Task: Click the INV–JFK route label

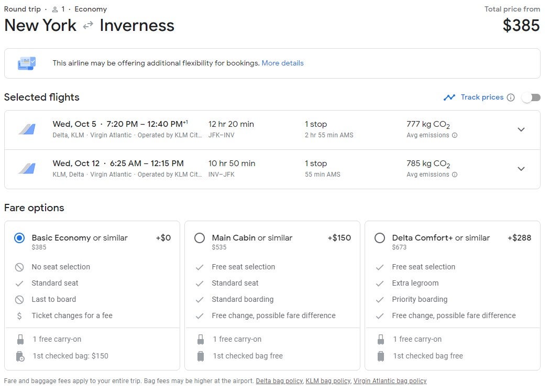Action: (222, 175)
